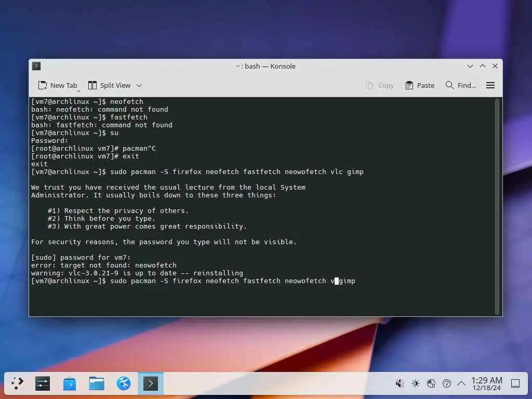Maximize the Konsole window

483,66
